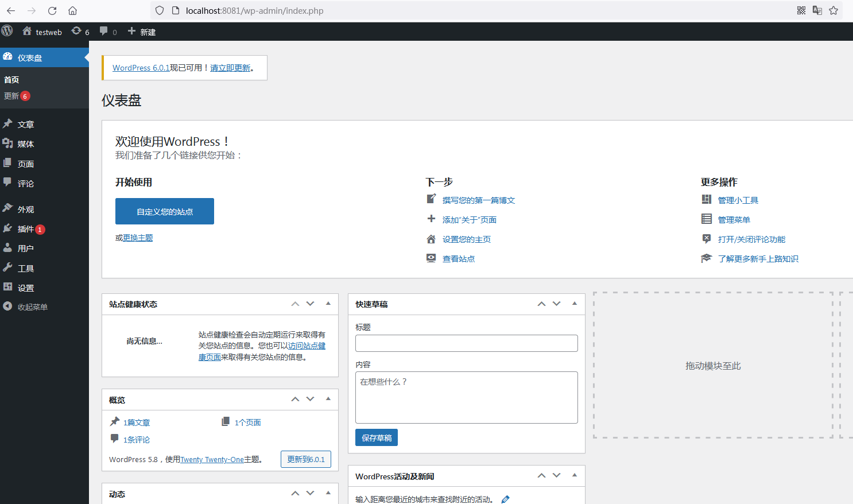Open the testweb site home icon
Viewport: 853px width, 504px height.
[x=27, y=31]
